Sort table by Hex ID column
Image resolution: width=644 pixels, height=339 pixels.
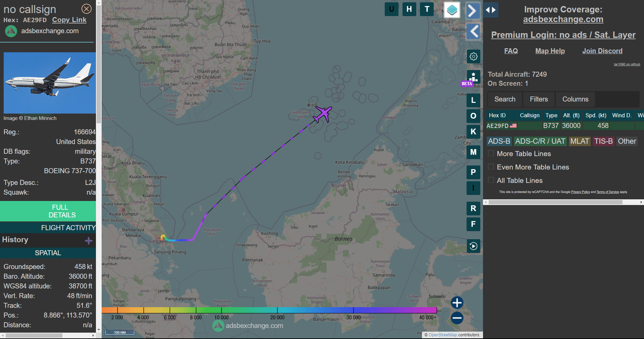pyautogui.click(x=497, y=115)
